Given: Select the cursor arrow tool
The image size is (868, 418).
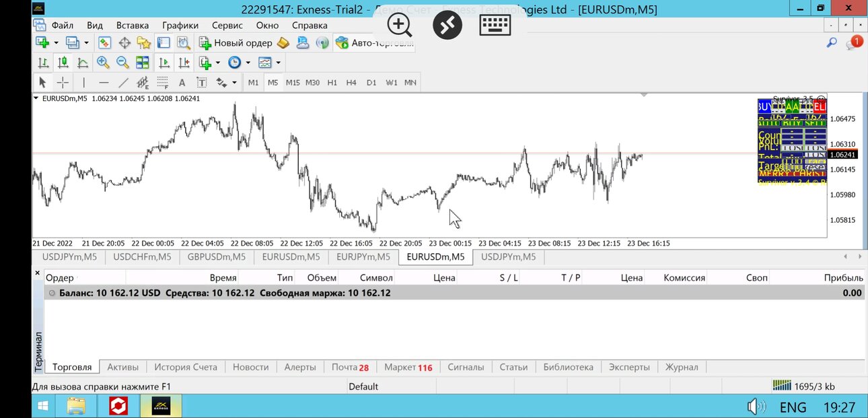Looking at the screenshot, I should [42, 82].
